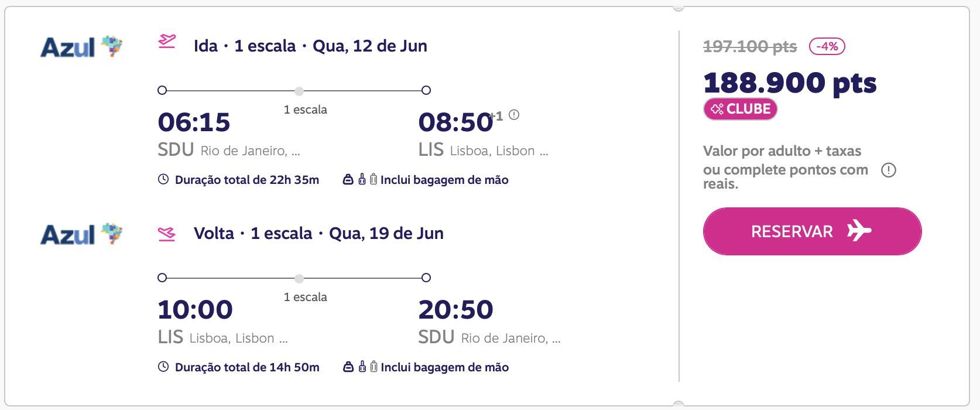Open info icon next to 08:50 arrival
Viewport: 980px width, 410px height.
click(514, 115)
